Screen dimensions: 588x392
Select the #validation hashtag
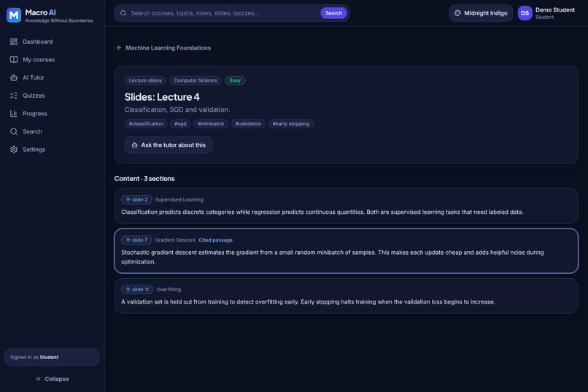click(x=248, y=124)
